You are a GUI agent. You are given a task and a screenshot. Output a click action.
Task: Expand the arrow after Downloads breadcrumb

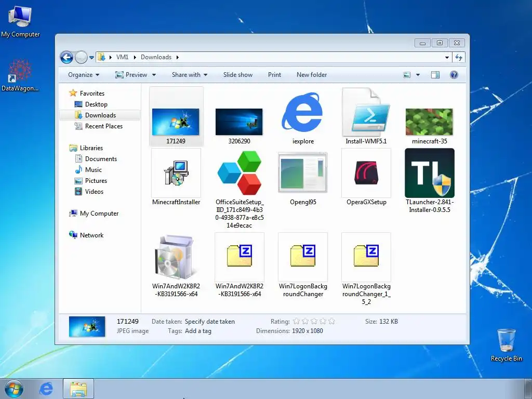(177, 57)
